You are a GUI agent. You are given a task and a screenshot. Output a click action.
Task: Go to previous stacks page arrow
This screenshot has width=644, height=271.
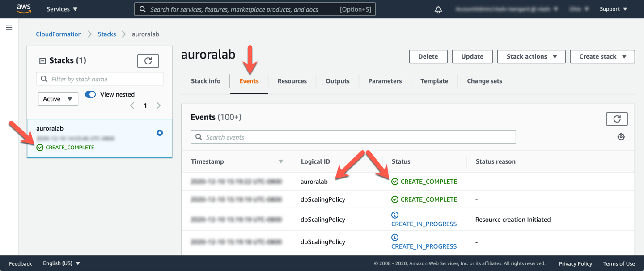tap(132, 106)
